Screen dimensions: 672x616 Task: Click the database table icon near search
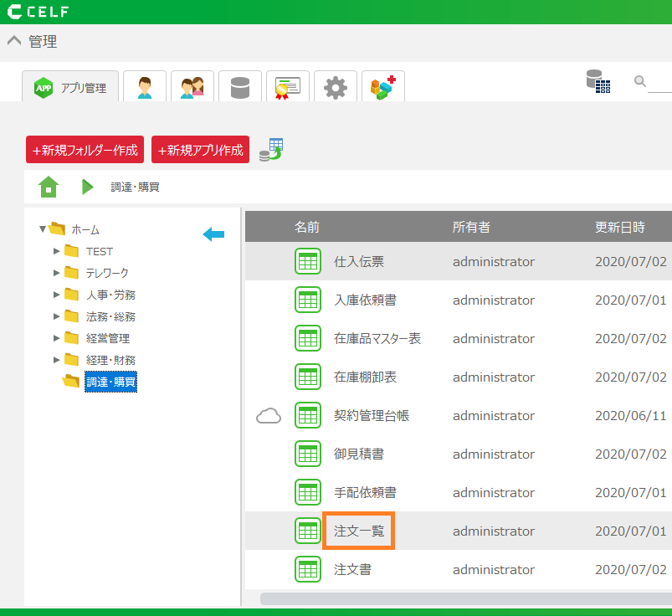(598, 81)
